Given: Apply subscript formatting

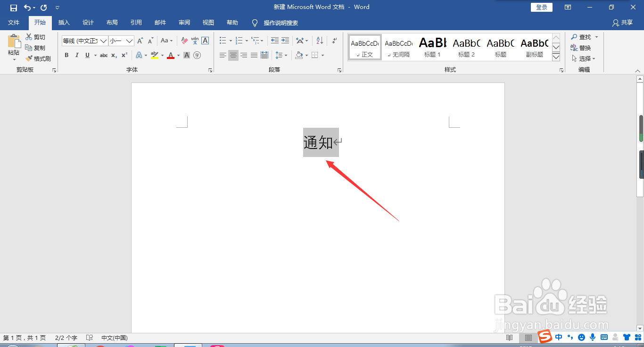Looking at the screenshot, I should [114, 55].
